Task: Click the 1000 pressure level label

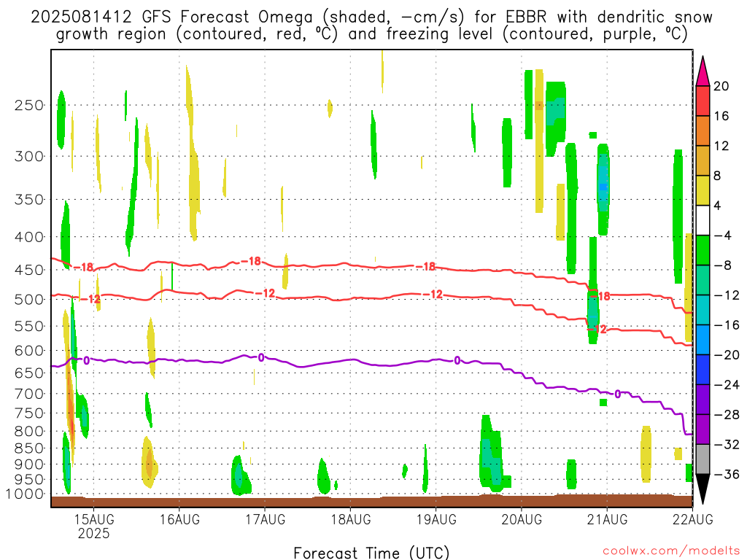Action: pos(25,494)
